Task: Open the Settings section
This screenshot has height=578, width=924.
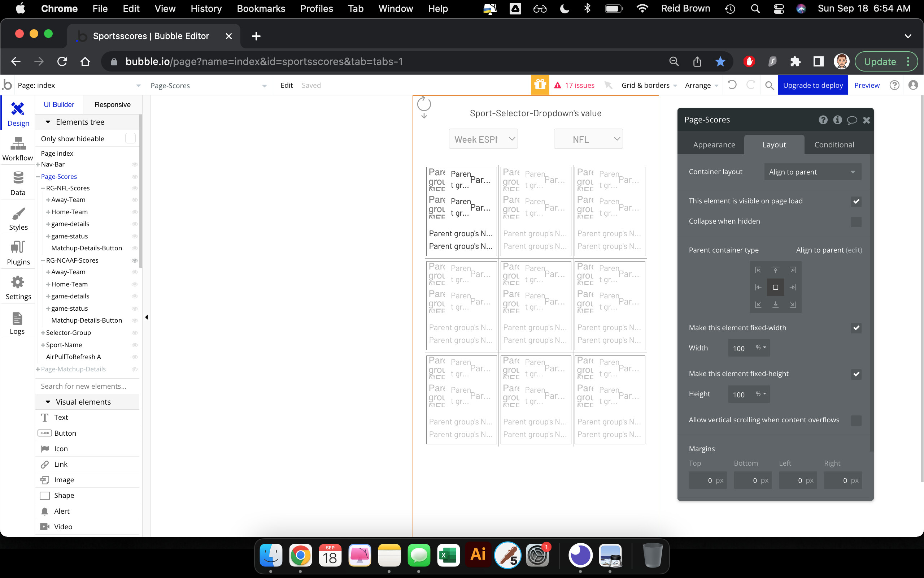Action: pos(18,287)
